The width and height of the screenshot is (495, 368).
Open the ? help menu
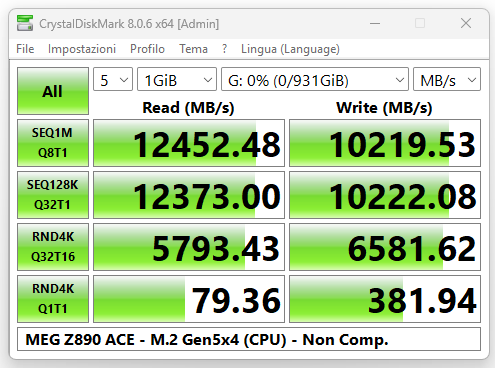coord(224,49)
